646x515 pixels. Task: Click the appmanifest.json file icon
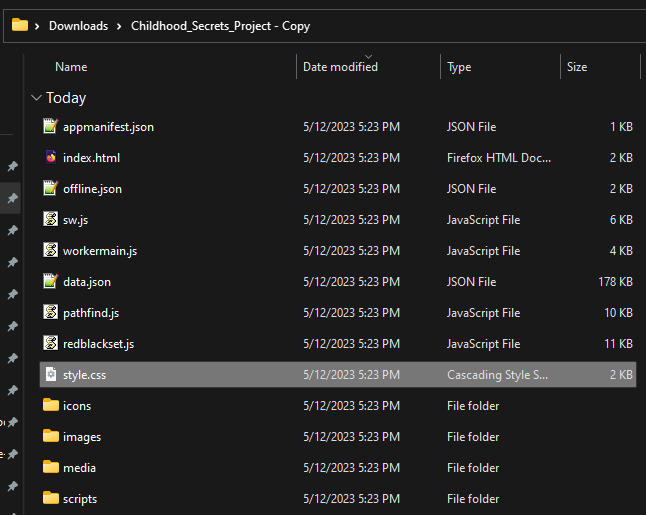(51, 127)
